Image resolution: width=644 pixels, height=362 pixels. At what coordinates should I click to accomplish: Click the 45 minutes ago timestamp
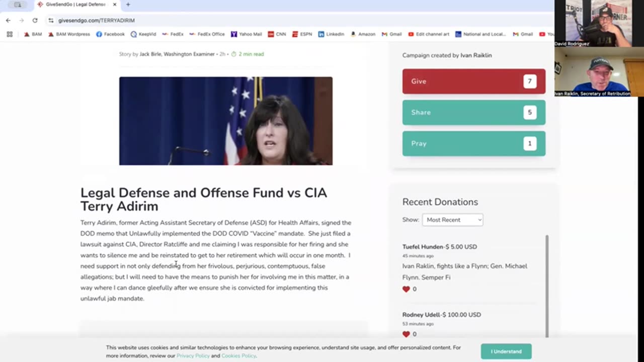[418, 256]
